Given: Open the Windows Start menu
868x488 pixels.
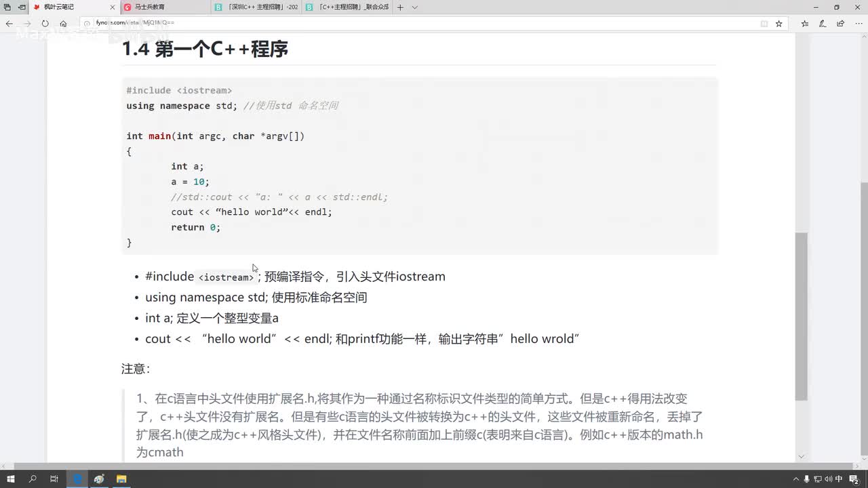Looking at the screenshot, I should click(x=11, y=479).
